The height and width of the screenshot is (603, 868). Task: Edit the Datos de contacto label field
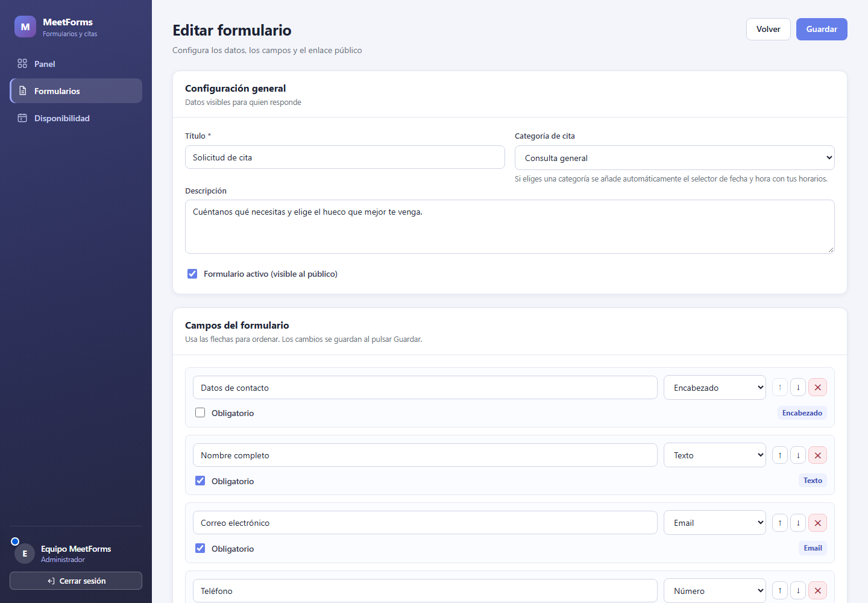425,388
